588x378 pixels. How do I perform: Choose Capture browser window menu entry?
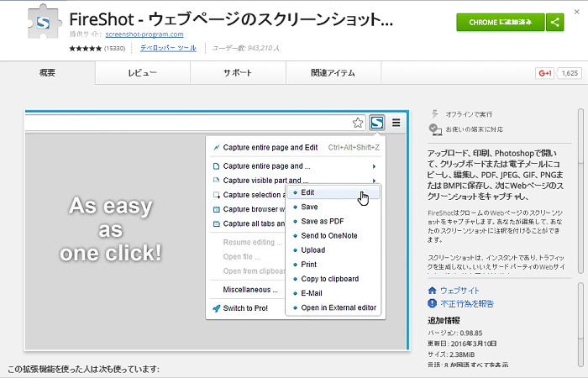[x=249, y=209]
